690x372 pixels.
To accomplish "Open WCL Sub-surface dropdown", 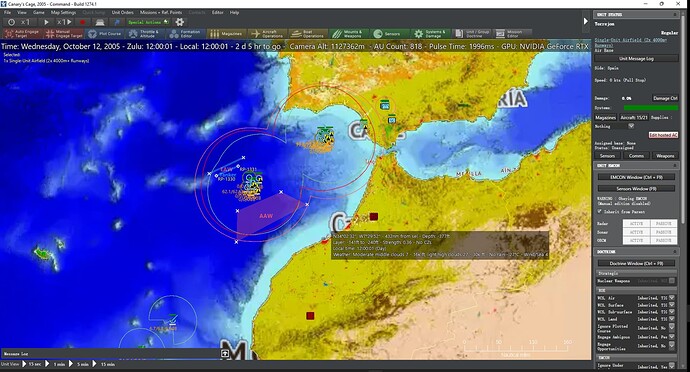I will point(672,312).
